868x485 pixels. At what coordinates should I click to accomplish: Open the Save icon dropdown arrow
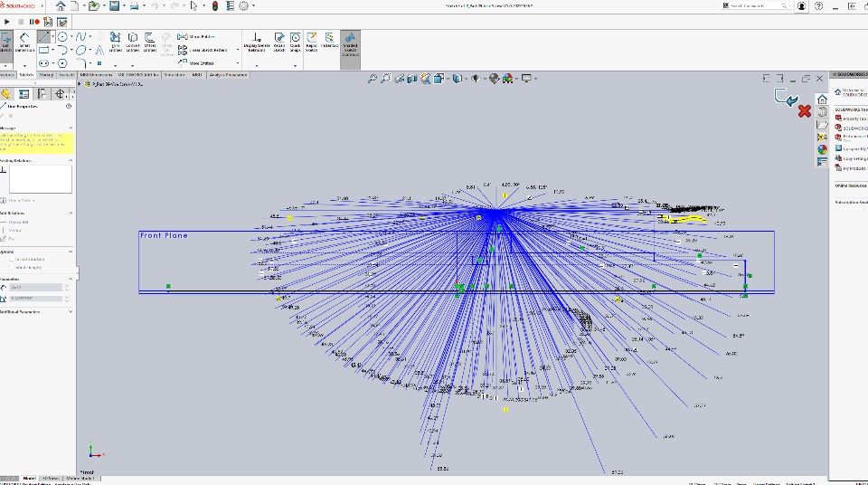point(124,6)
